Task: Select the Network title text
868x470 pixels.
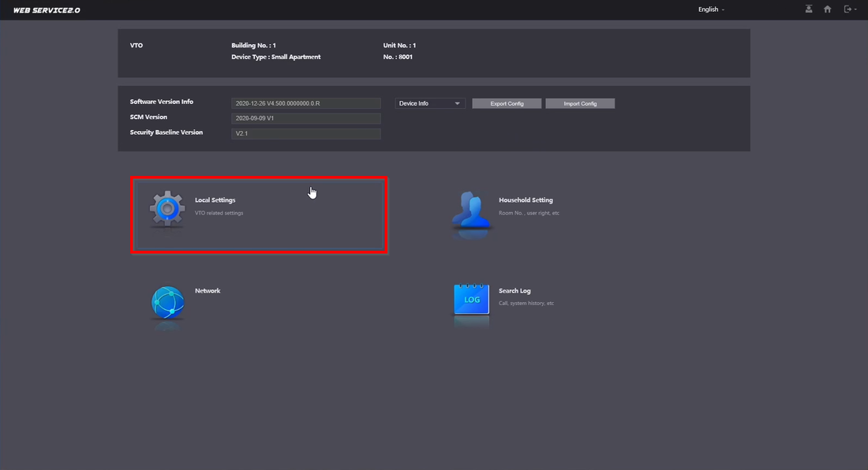Action: (x=208, y=291)
